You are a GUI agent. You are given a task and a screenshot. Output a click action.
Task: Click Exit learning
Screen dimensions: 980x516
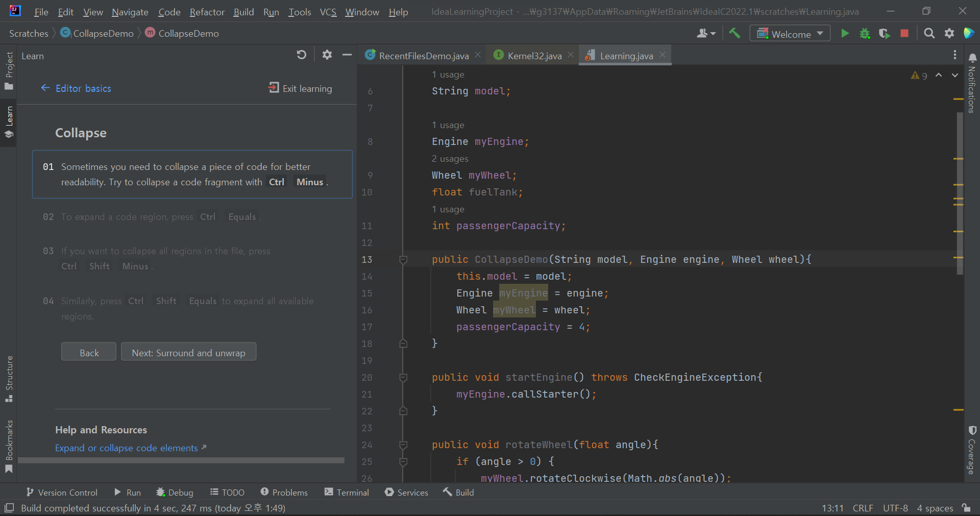point(300,88)
